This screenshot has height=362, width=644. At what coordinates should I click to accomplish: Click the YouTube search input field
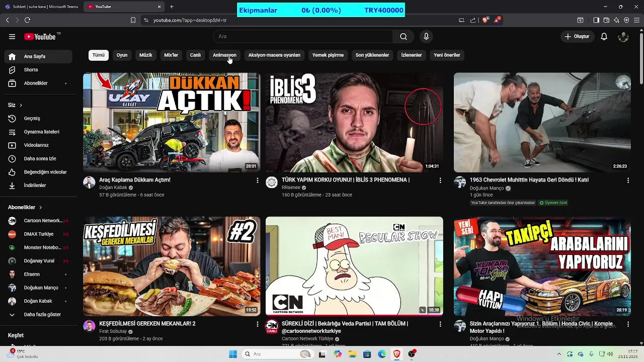303,37
